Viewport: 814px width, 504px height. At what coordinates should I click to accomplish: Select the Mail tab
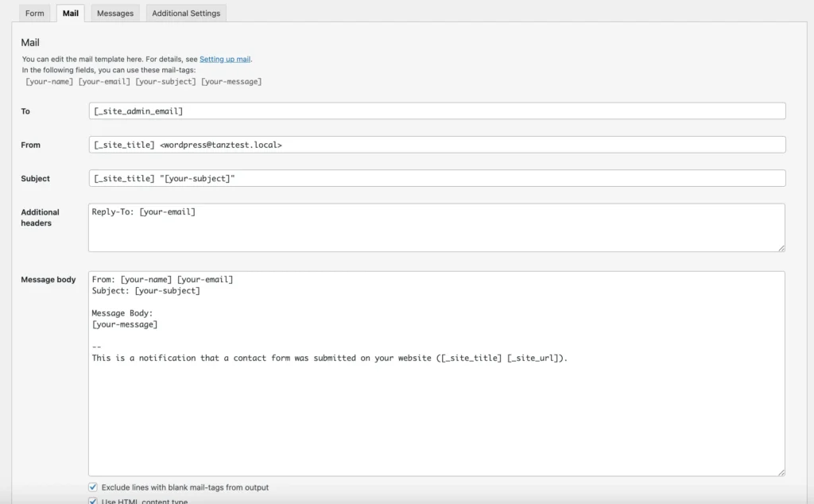click(x=71, y=13)
